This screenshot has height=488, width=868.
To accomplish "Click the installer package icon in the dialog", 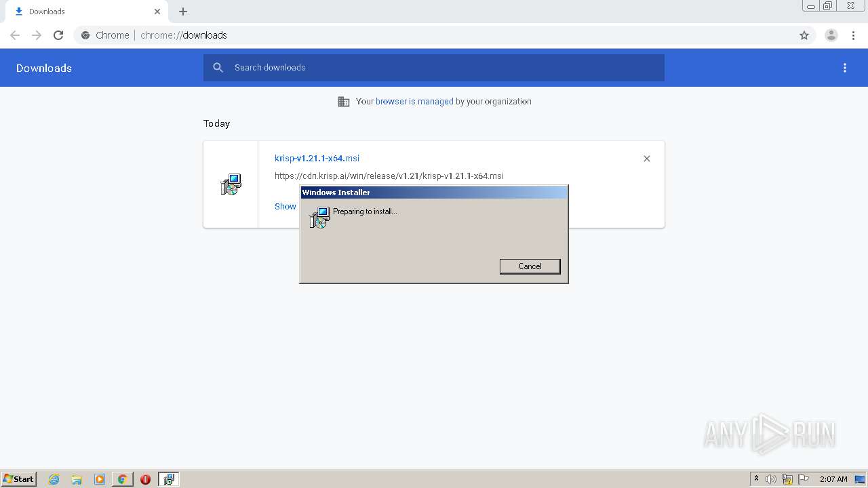I will pyautogui.click(x=319, y=217).
